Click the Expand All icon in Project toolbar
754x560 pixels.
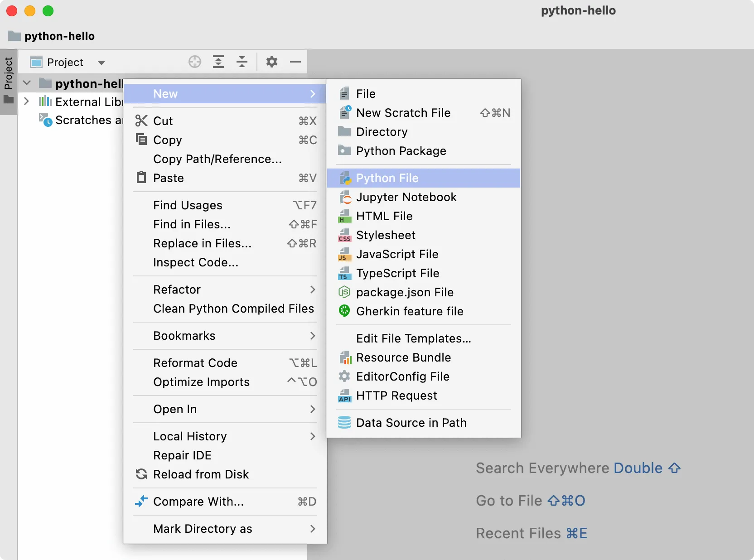tap(219, 62)
